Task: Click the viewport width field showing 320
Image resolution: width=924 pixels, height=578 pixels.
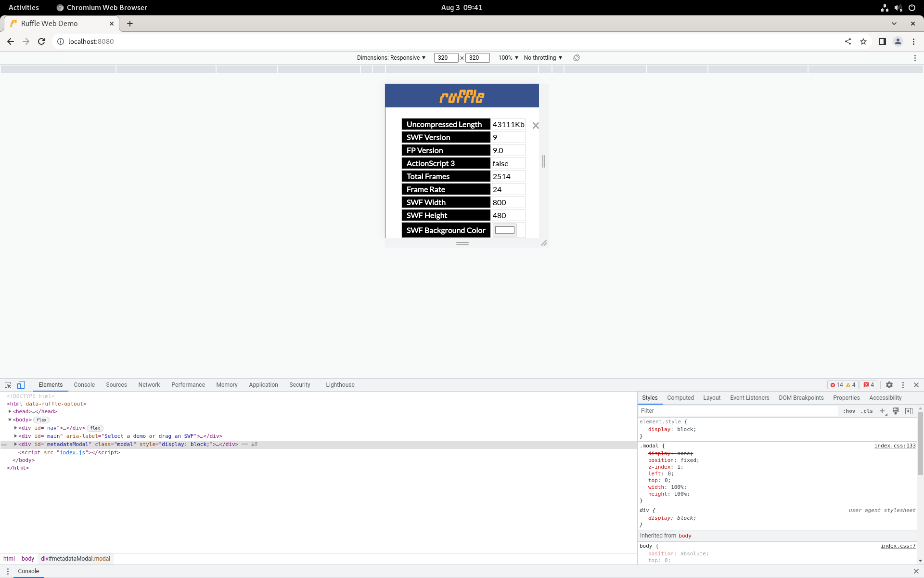Action: (445, 57)
